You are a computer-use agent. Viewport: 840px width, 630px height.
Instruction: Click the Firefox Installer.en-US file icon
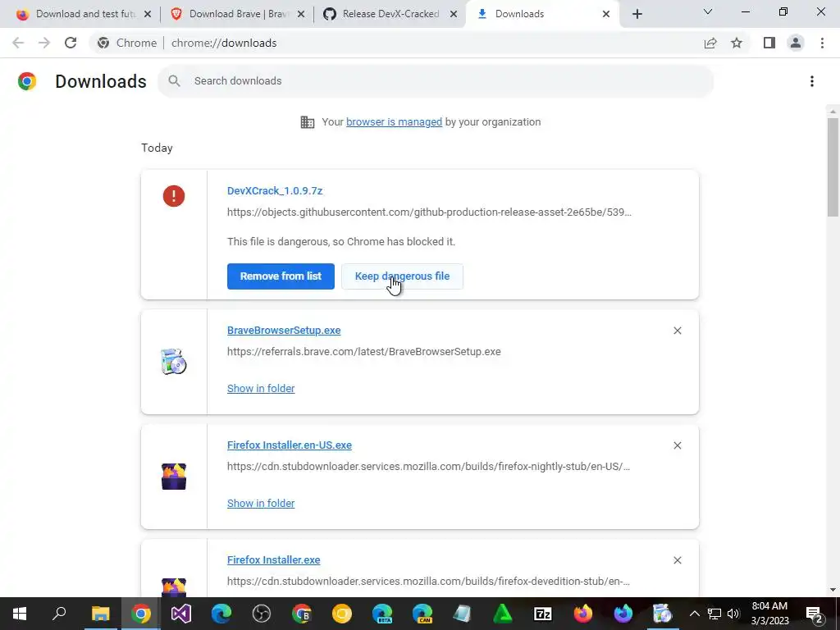pos(174,477)
